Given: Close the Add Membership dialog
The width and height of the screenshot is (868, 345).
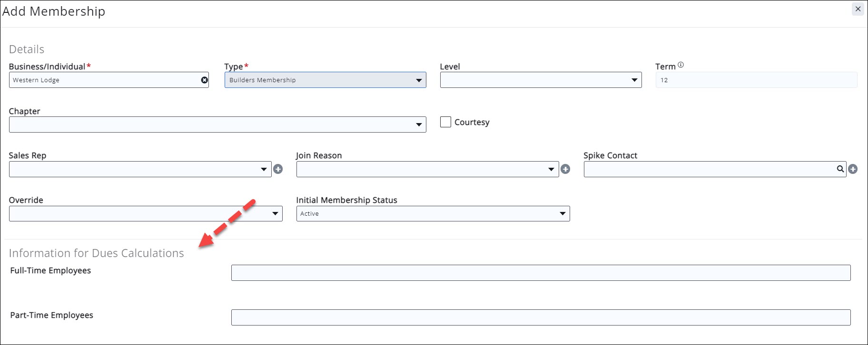Looking at the screenshot, I should pos(858,9).
